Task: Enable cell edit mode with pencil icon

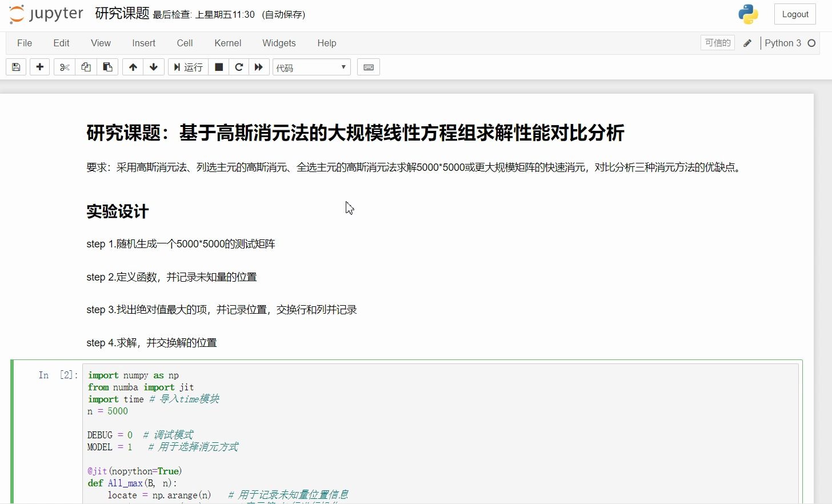Action: point(747,43)
